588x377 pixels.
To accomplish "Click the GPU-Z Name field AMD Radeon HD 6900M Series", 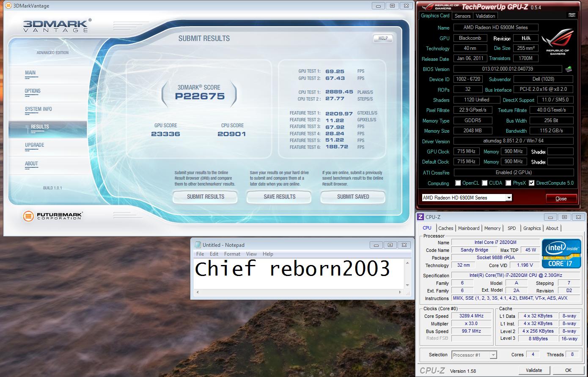I will pos(495,27).
